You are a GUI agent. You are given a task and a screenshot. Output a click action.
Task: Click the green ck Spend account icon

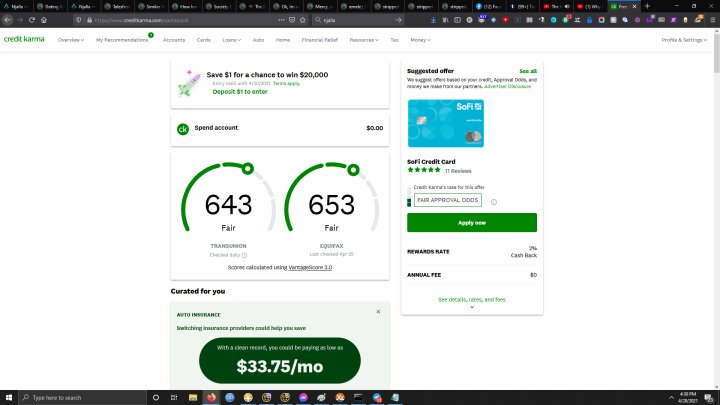[183, 129]
